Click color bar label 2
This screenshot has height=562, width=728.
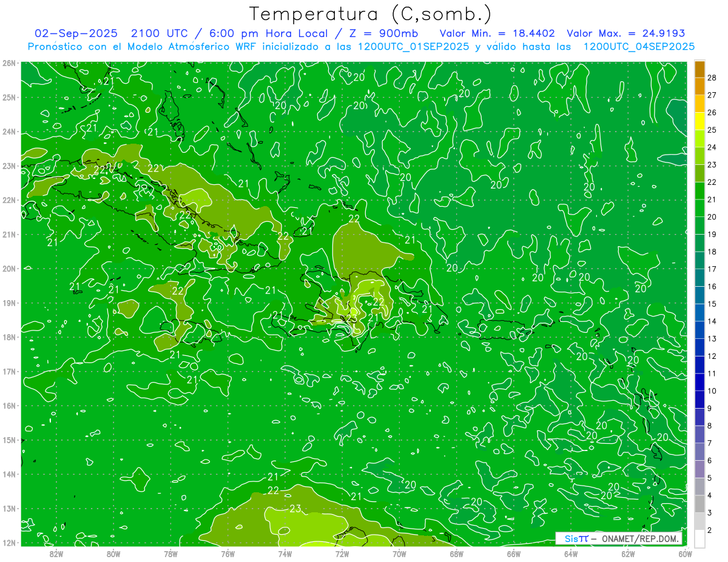point(710,530)
